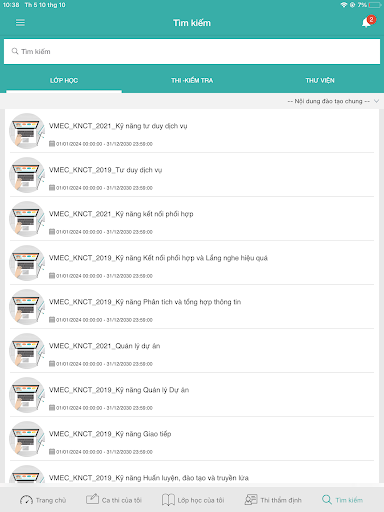Go to Lớp học của tôi label
This screenshot has width=384, height=512.
[201, 500]
